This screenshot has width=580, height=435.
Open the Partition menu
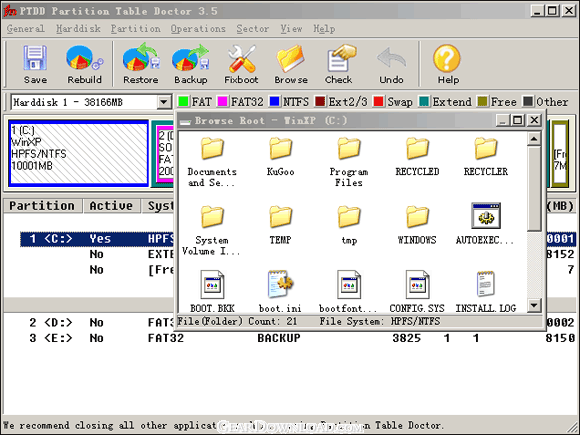(x=135, y=29)
